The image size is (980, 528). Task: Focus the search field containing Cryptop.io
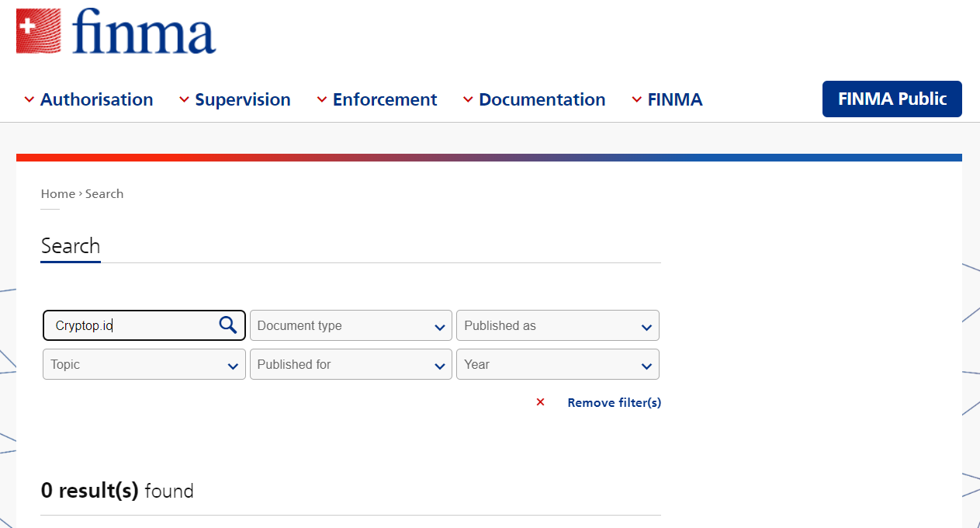coord(132,325)
